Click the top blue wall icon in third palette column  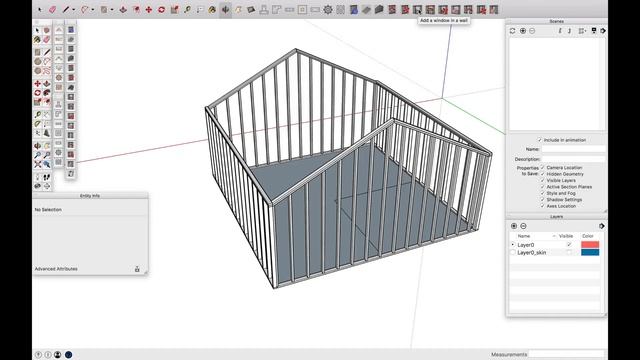pyautogui.click(x=71, y=30)
